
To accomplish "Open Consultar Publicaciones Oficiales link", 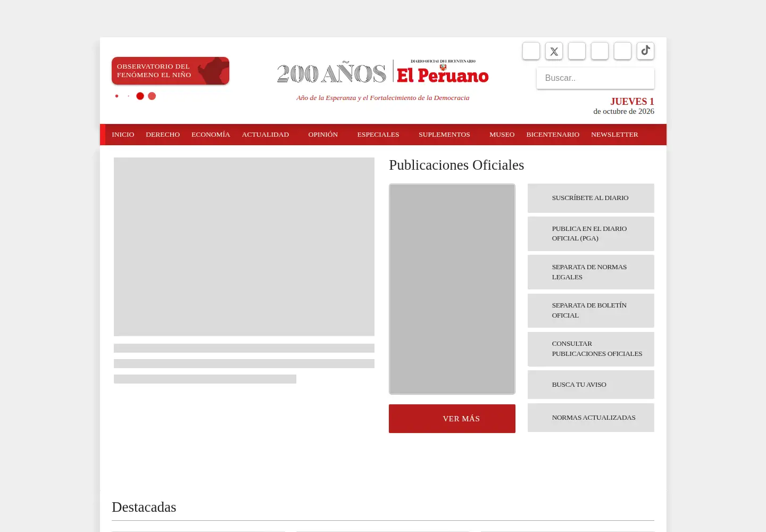I will 591,349.
